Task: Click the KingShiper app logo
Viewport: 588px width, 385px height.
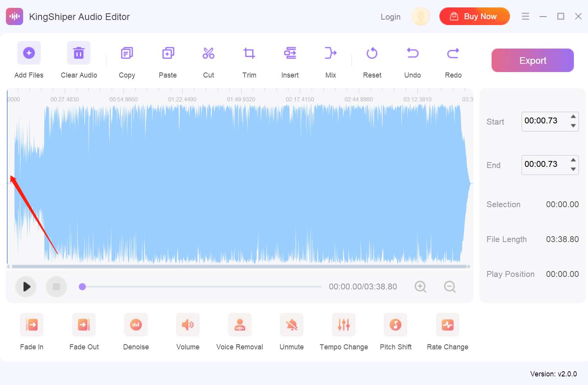Action: coord(15,16)
